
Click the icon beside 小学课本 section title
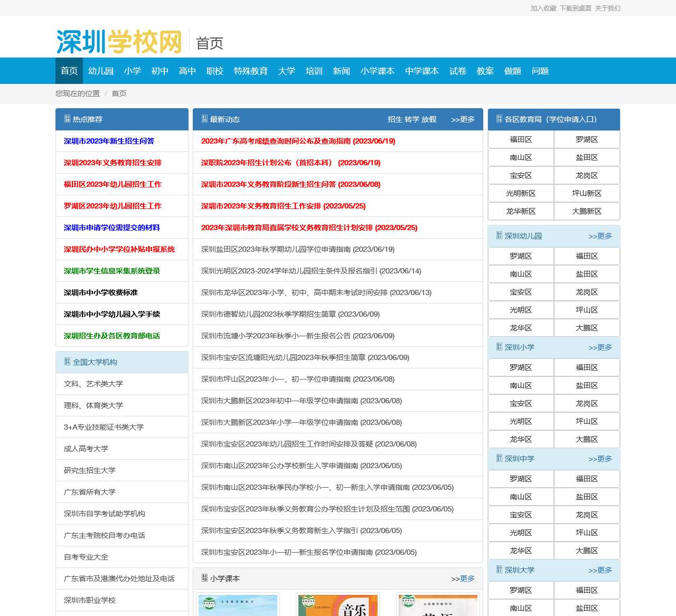click(x=204, y=578)
